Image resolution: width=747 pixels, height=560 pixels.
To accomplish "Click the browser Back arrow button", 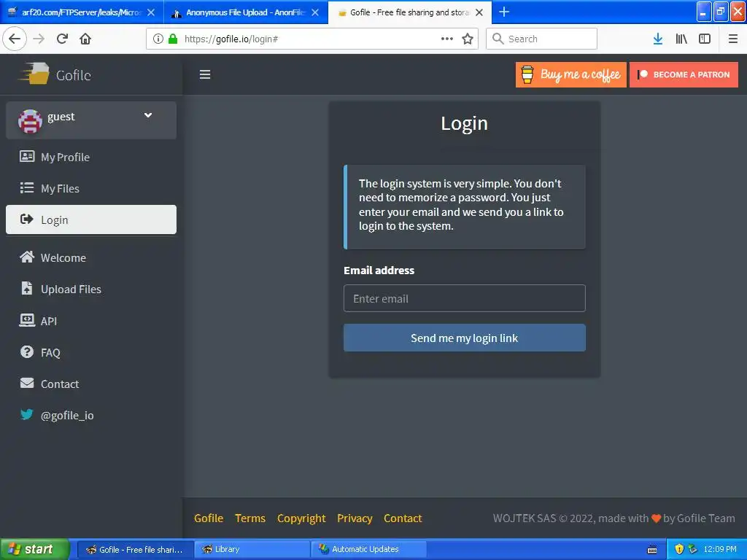I will 15,39.
